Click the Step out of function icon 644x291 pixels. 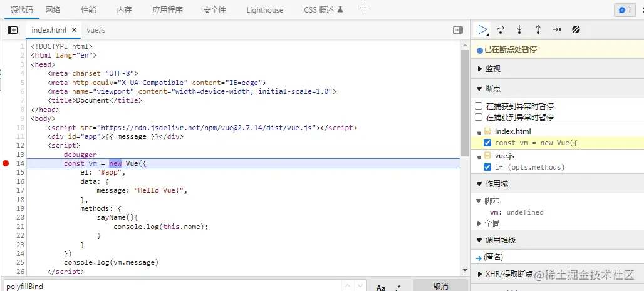[x=538, y=29]
